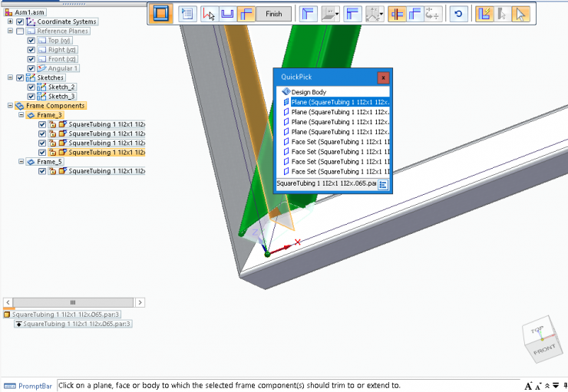
Task: Expand the Coordinate Systems tree node
Action: [10, 21]
